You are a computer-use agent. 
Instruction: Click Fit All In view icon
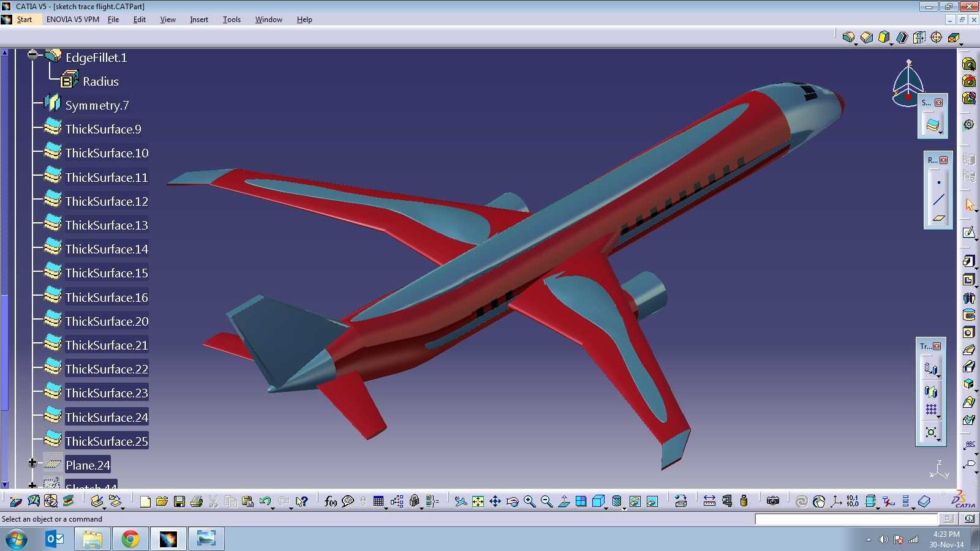tap(478, 501)
